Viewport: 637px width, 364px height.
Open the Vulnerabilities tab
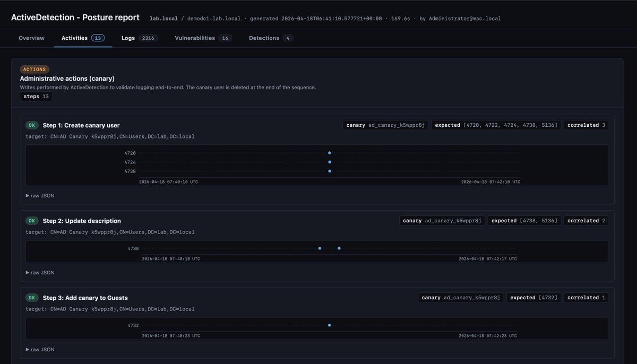199,38
